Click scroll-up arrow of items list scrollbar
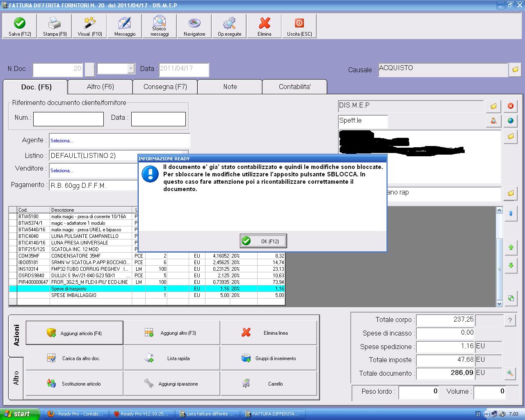This screenshot has width=525, height=420. coord(499,210)
